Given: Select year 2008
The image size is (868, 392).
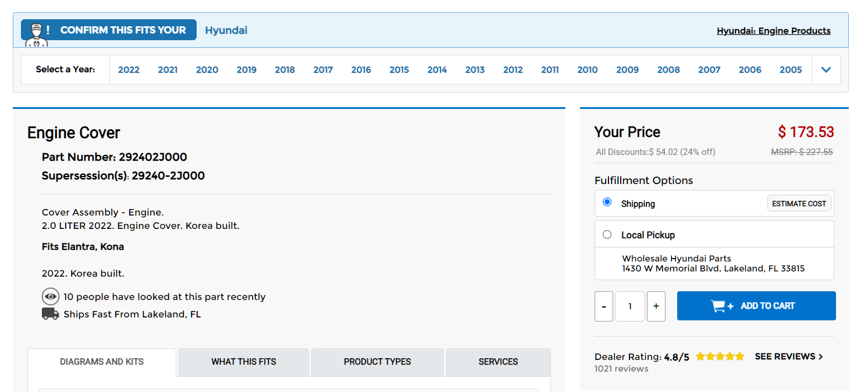Looking at the screenshot, I should (668, 70).
